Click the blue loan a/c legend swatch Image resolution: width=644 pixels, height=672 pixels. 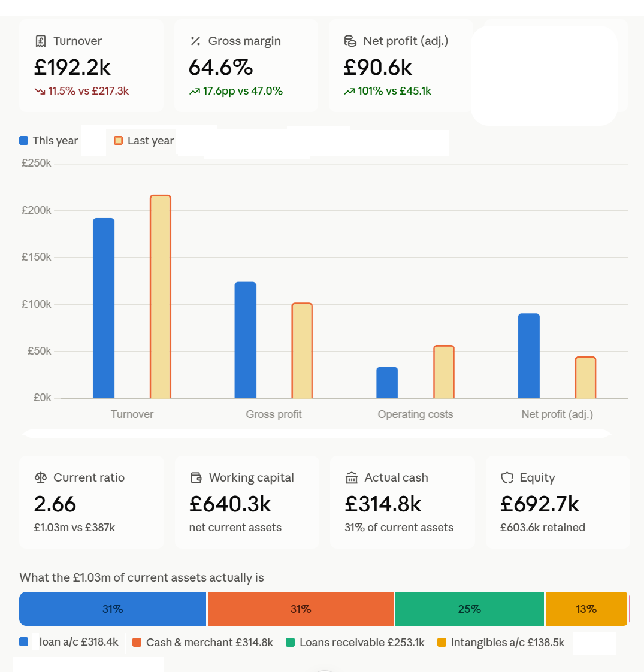tap(24, 641)
